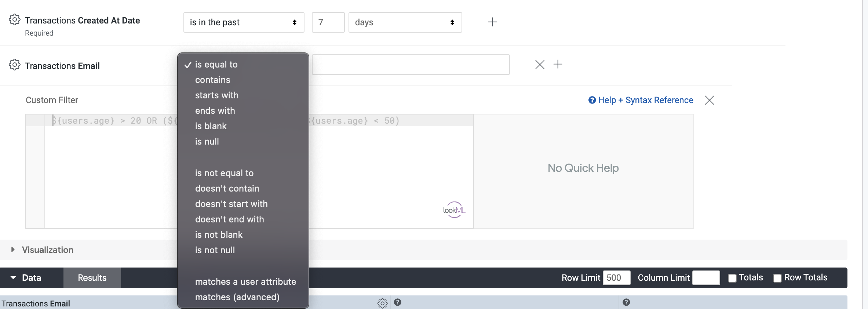
Task: Choose 'starts with' condition
Action: (243, 95)
